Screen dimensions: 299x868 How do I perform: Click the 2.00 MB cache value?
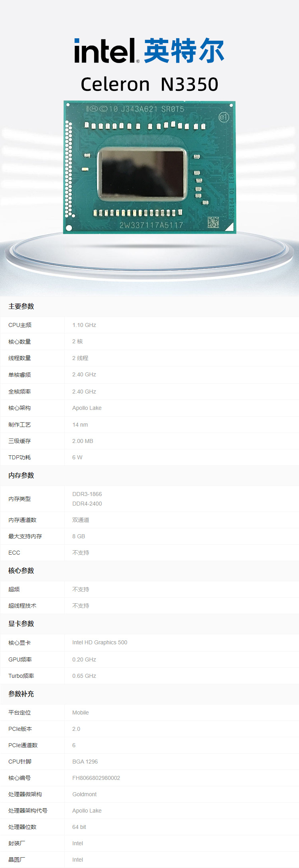pos(83,441)
